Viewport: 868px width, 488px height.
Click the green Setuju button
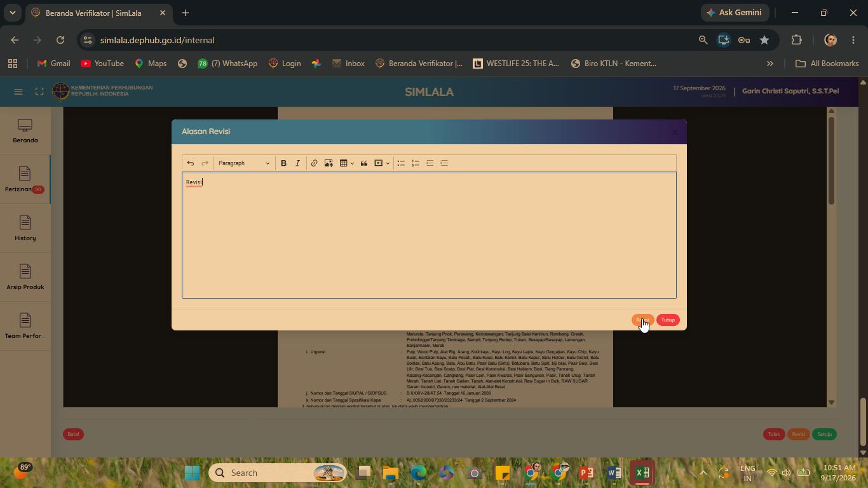pos(824,435)
